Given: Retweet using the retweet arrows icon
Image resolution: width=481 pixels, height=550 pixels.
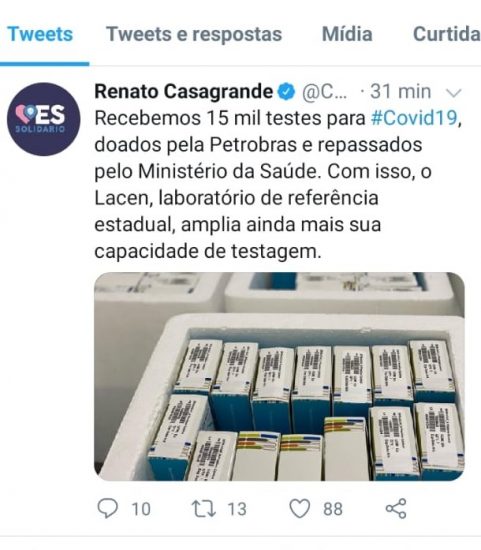Looking at the screenshot, I should tap(203, 509).
